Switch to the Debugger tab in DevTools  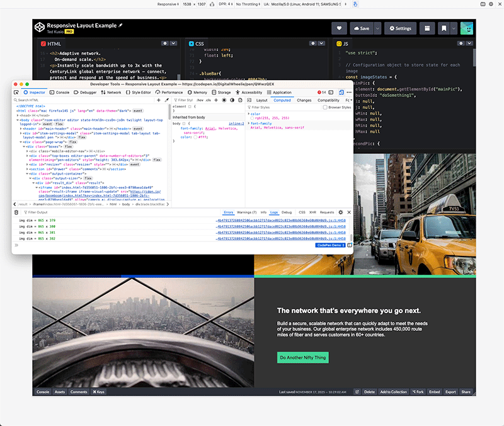point(86,92)
